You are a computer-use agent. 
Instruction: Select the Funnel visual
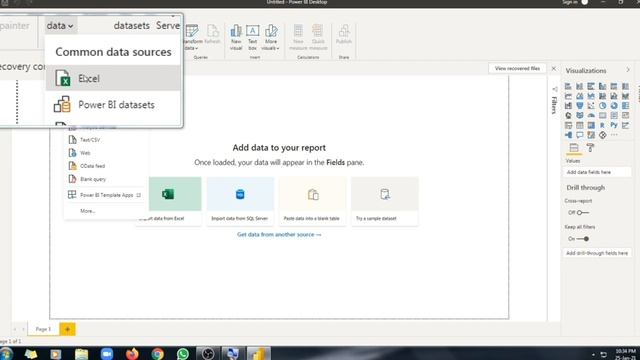pyautogui.click(x=580, y=106)
